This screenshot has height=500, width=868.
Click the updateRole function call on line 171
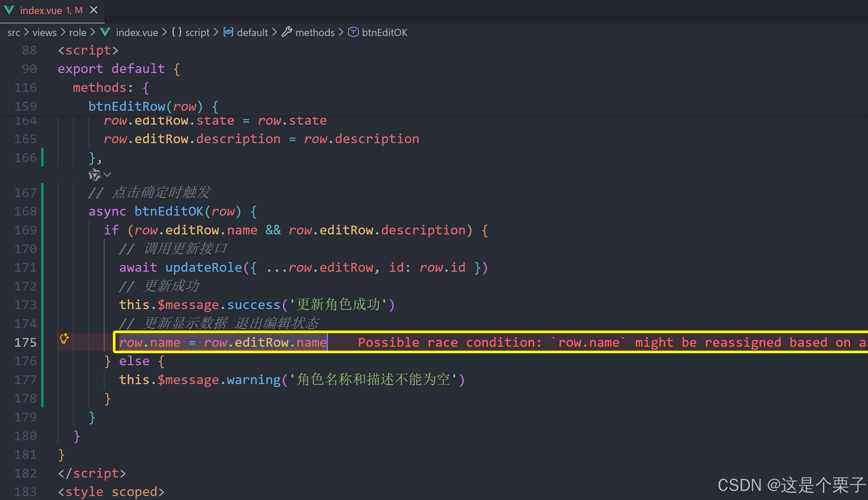point(203,268)
